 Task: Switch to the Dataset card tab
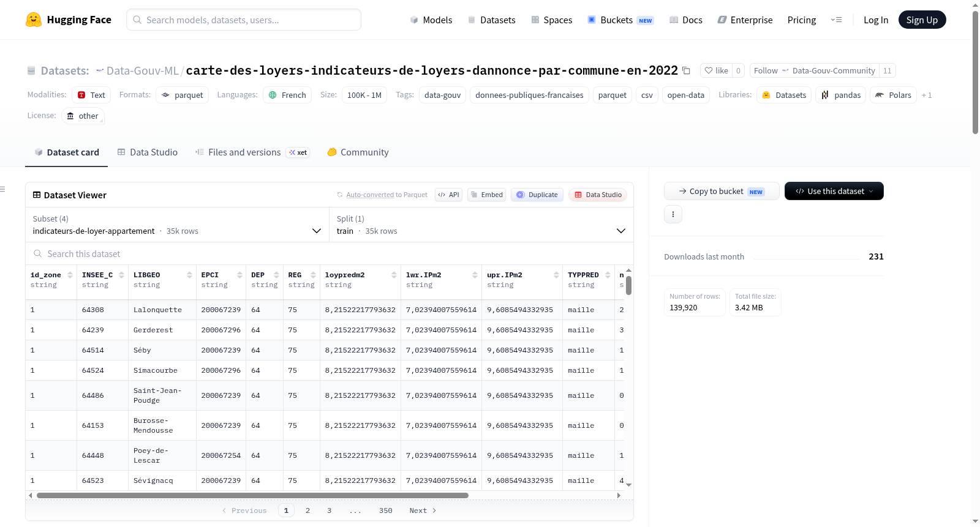pyautogui.click(x=67, y=152)
